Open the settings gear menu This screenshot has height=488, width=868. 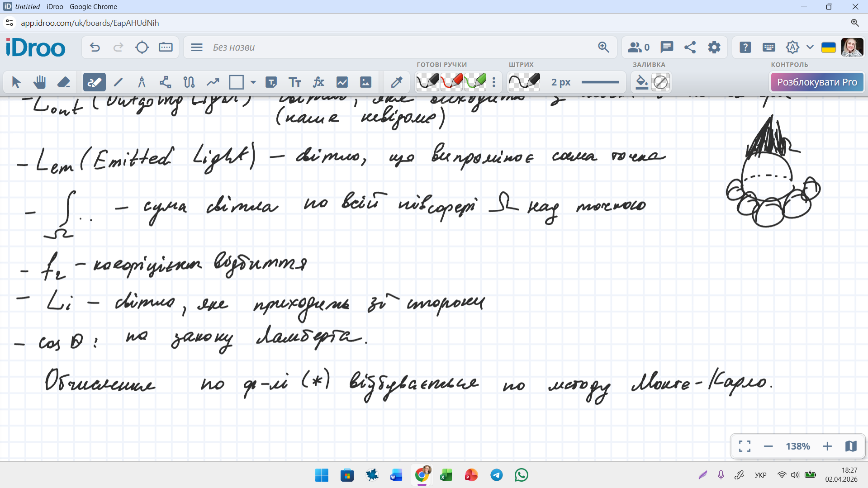pyautogui.click(x=714, y=47)
